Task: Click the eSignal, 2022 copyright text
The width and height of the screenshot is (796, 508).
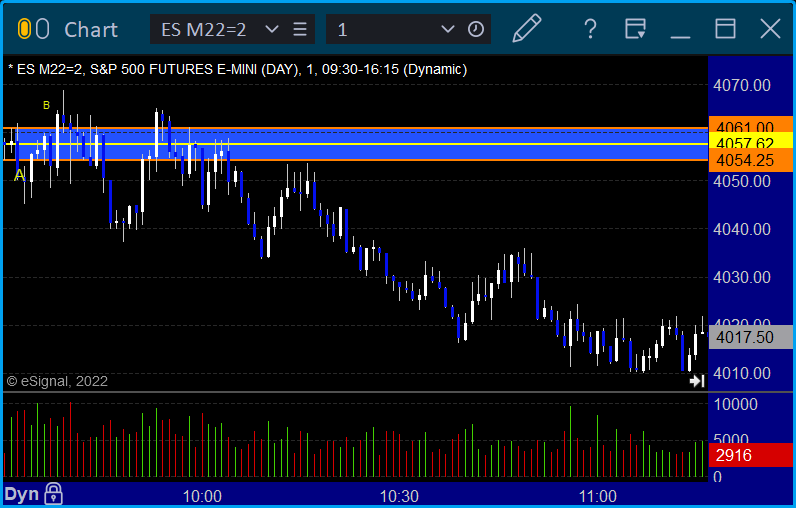Action: (57, 381)
